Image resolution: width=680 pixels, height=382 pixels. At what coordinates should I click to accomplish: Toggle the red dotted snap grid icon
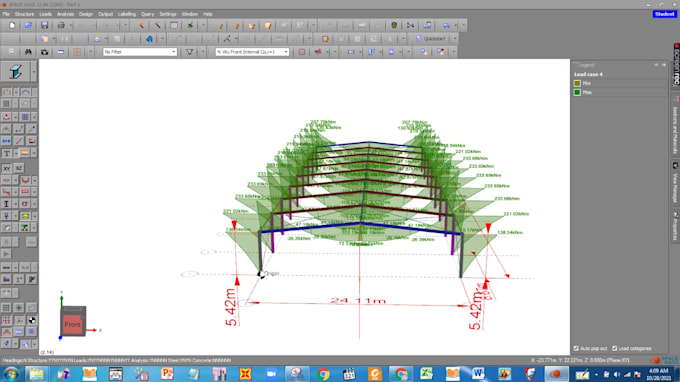6,320
